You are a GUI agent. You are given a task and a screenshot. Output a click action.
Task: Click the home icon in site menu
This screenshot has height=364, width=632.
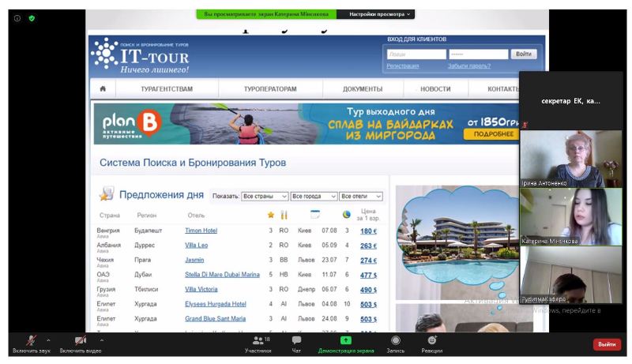pyautogui.click(x=103, y=88)
